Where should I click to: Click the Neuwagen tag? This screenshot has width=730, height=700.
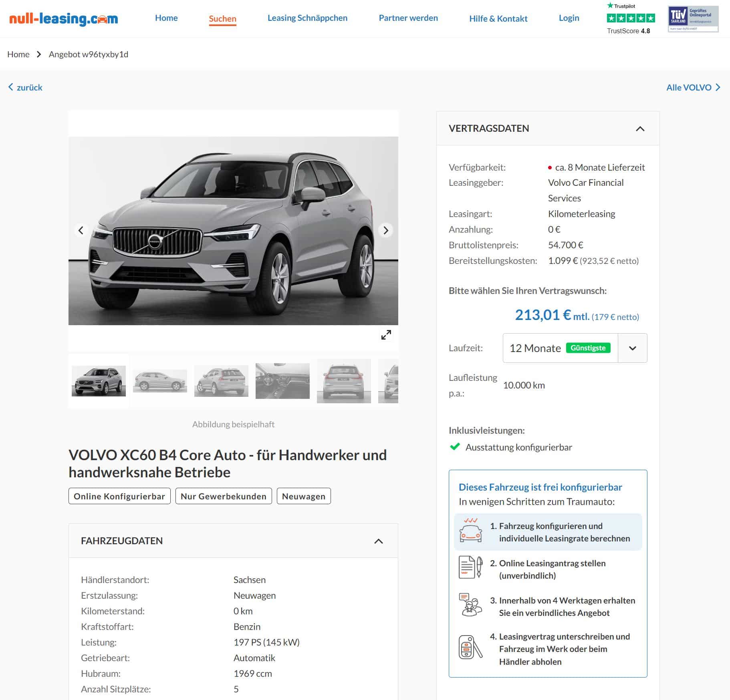pyautogui.click(x=304, y=496)
